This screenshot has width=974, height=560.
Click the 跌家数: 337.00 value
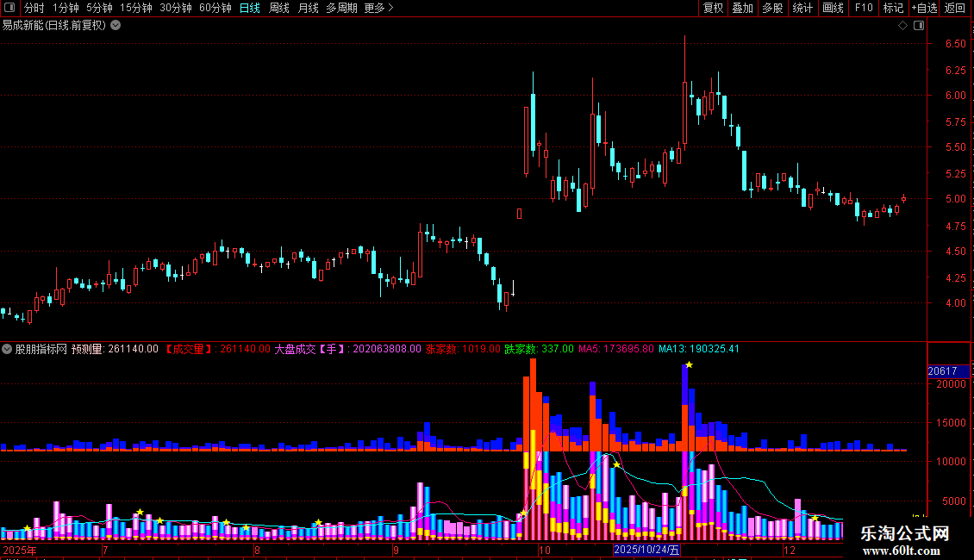540,349
